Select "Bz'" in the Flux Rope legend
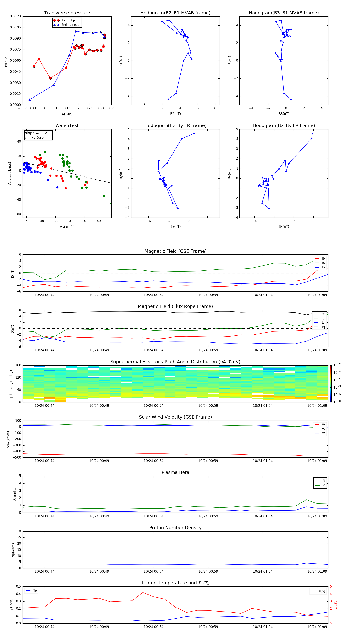Screen dimensions: 351x644 pos(320,323)
